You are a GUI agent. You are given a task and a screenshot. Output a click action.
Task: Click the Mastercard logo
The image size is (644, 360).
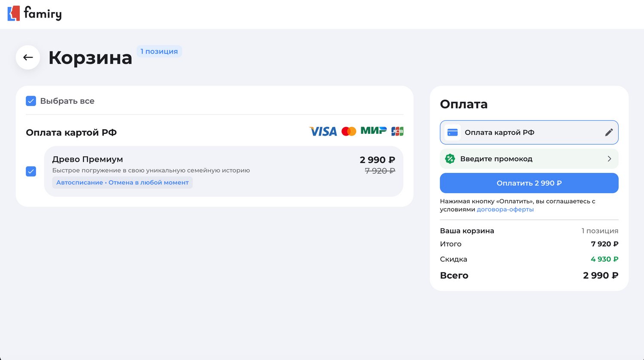(349, 131)
